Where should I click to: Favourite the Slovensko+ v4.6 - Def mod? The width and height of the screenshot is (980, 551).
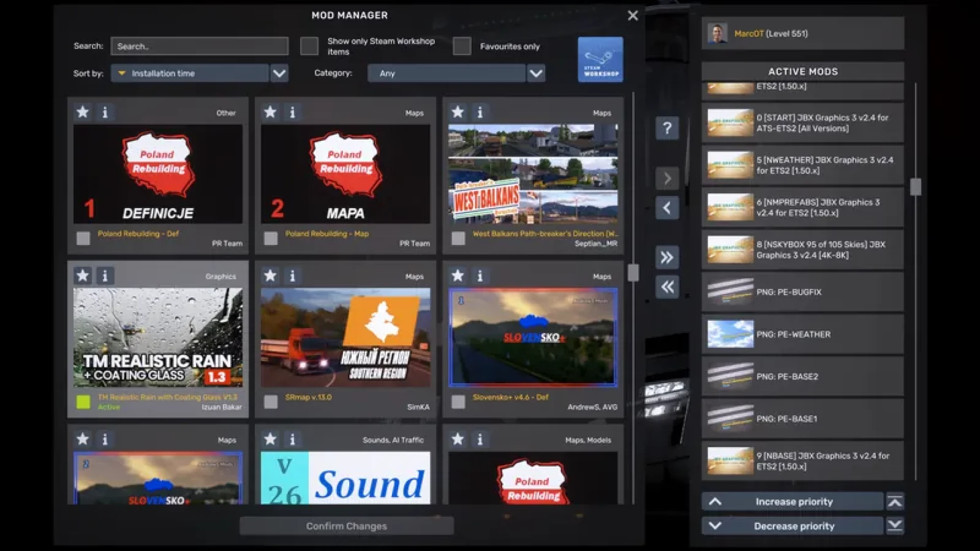coord(458,275)
